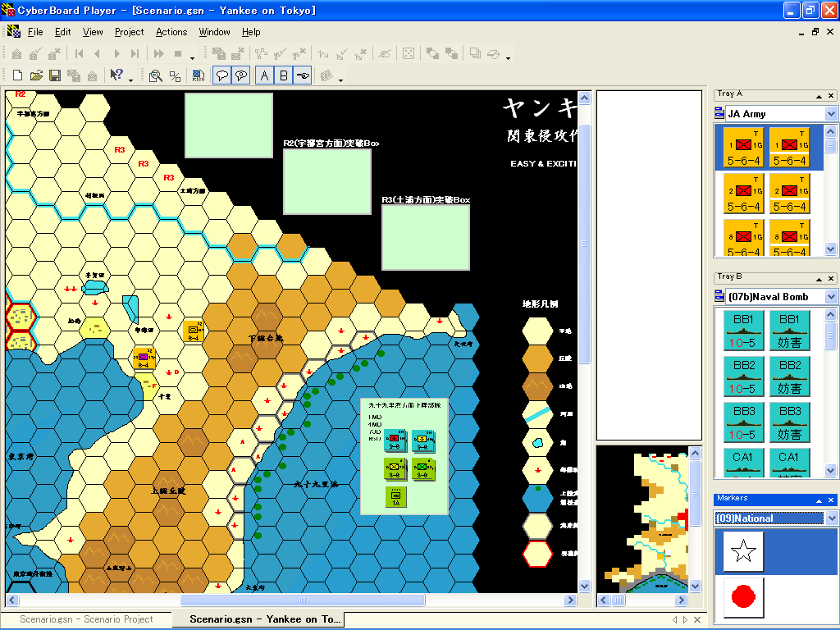Pick the BB1 10-5 battleship piece
Viewport: 840px width, 630px height.
[743, 330]
